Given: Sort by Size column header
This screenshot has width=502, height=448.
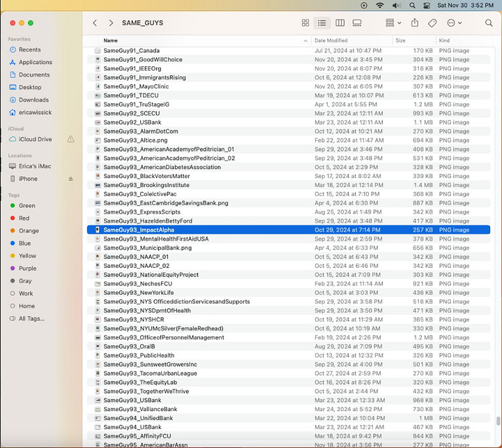Looking at the screenshot, I should click(400, 40).
